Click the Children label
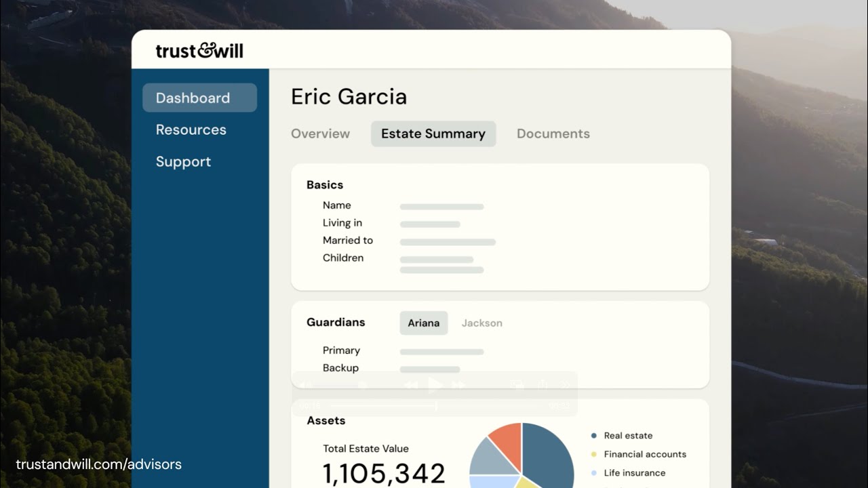Screen dimensions: 868x488 click(343, 258)
